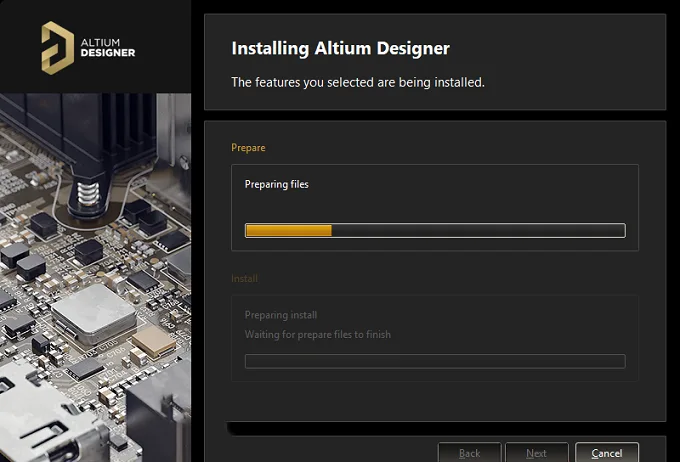Click the 'ALTIUM DESIGNER' logo text
Viewport: 680px width, 462px height.
tap(108, 48)
